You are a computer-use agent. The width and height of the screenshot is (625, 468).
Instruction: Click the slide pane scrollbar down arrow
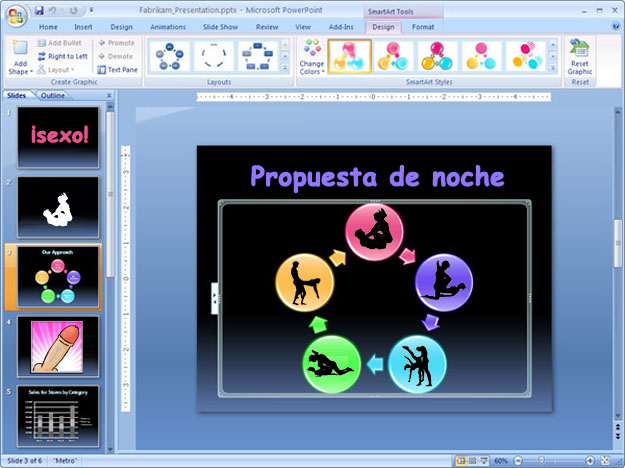(x=110, y=449)
